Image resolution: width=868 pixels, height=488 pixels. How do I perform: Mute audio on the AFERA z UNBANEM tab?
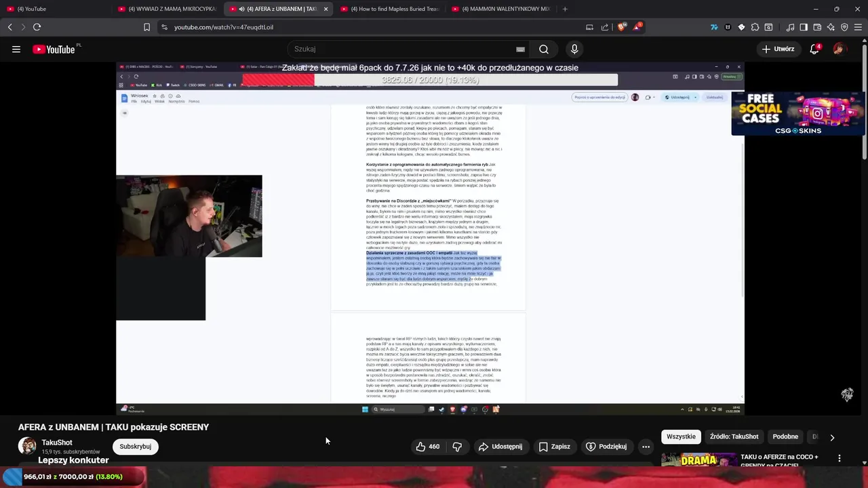(x=242, y=9)
